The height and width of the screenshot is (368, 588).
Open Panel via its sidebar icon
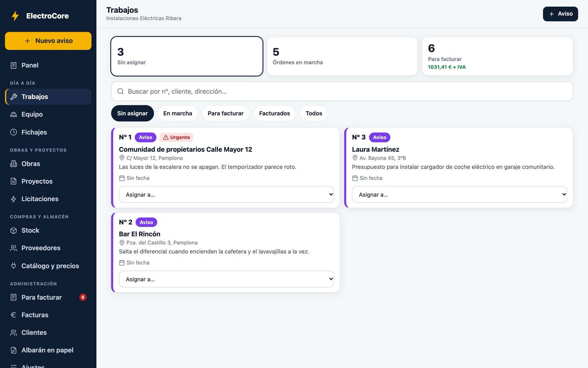coord(14,66)
